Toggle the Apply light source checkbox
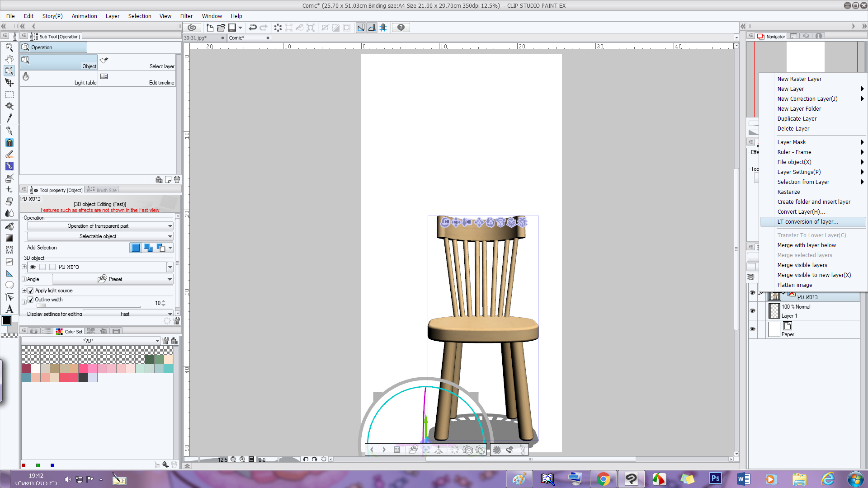Viewport: 868px width, 488px height. click(x=31, y=291)
